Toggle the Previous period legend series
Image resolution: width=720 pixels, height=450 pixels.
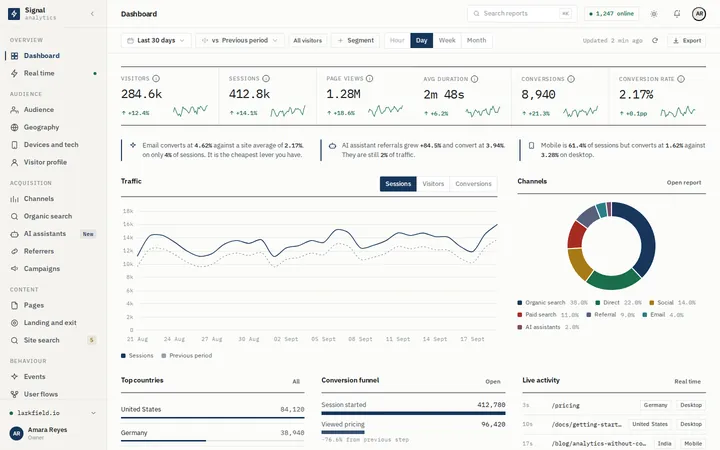[187, 355]
